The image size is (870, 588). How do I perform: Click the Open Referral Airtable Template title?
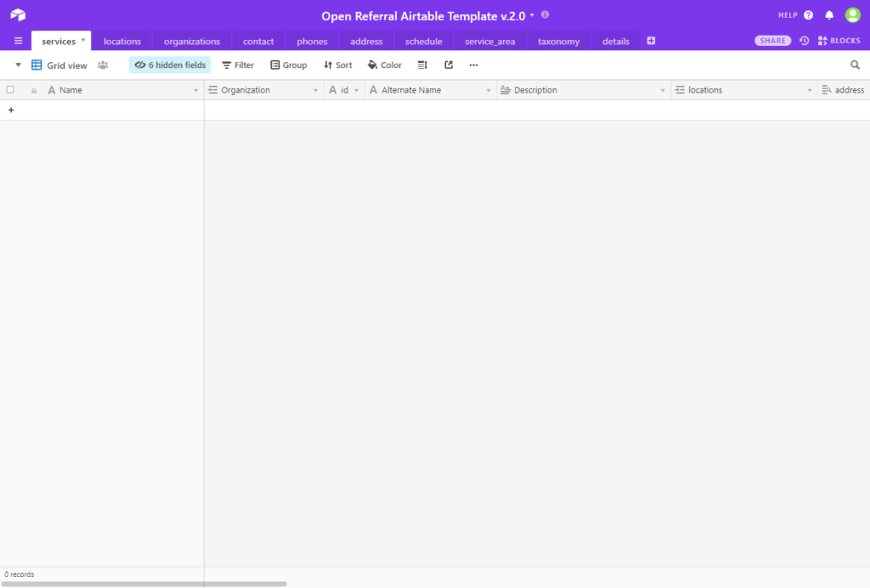coord(423,15)
